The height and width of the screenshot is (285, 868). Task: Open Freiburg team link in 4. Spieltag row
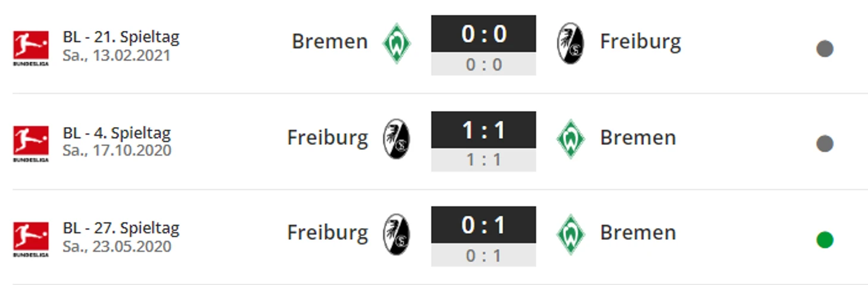click(x=328, y=138)
